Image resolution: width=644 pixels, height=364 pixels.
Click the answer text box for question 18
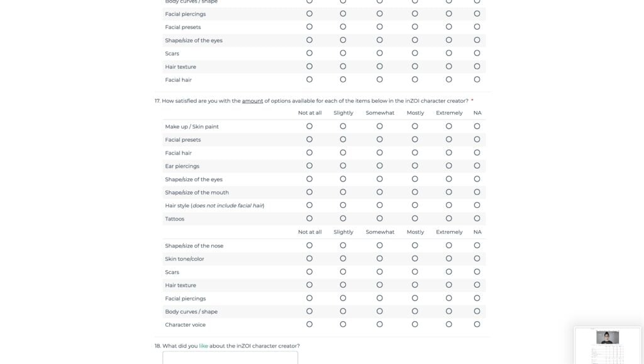tap(230, 358)
